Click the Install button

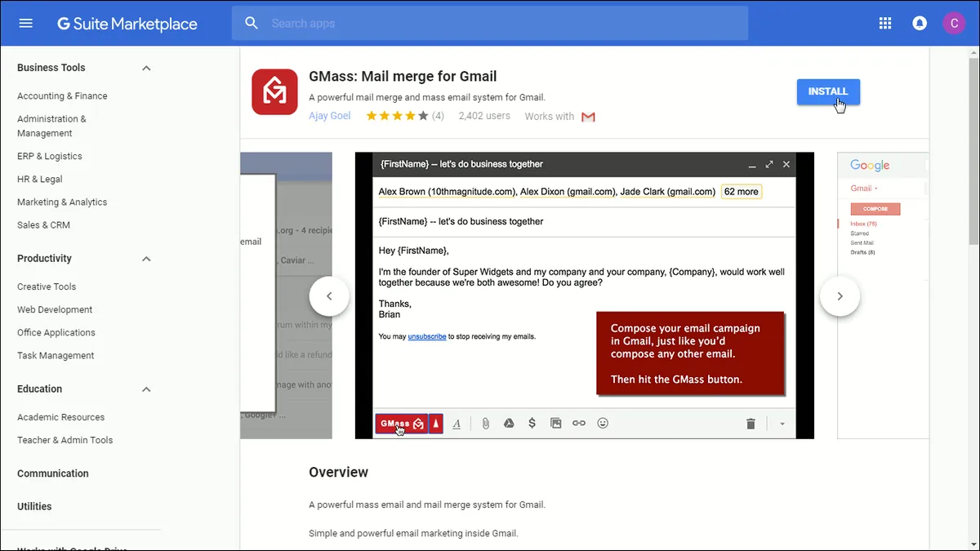tap(828, 91)
